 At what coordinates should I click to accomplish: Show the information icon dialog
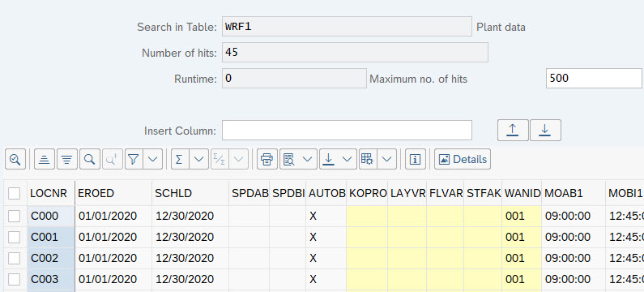pyautogui.click(x=416, y=159)
